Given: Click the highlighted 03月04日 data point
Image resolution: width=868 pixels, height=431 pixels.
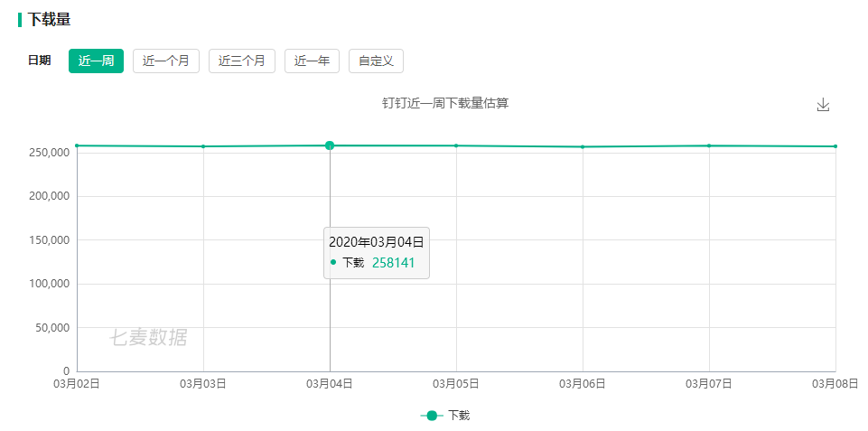Looking at the screenshot, I should (x=330, y=145).
